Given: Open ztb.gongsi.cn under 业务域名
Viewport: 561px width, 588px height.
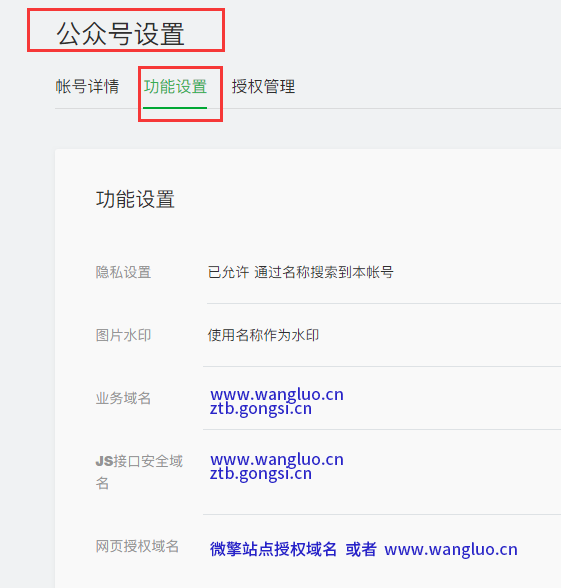Looking at the screenshot, I should [x=261, y=409].
